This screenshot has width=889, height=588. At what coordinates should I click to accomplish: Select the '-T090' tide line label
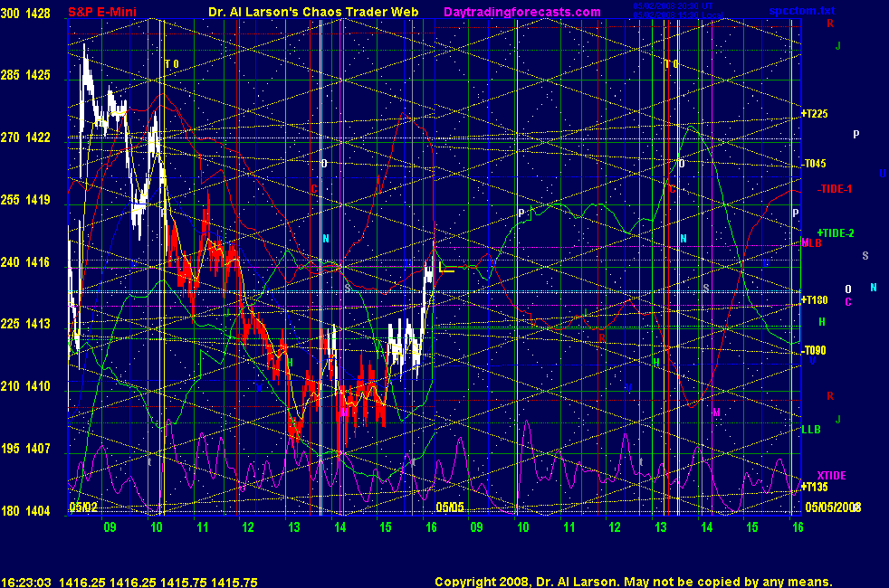(814, 350)
